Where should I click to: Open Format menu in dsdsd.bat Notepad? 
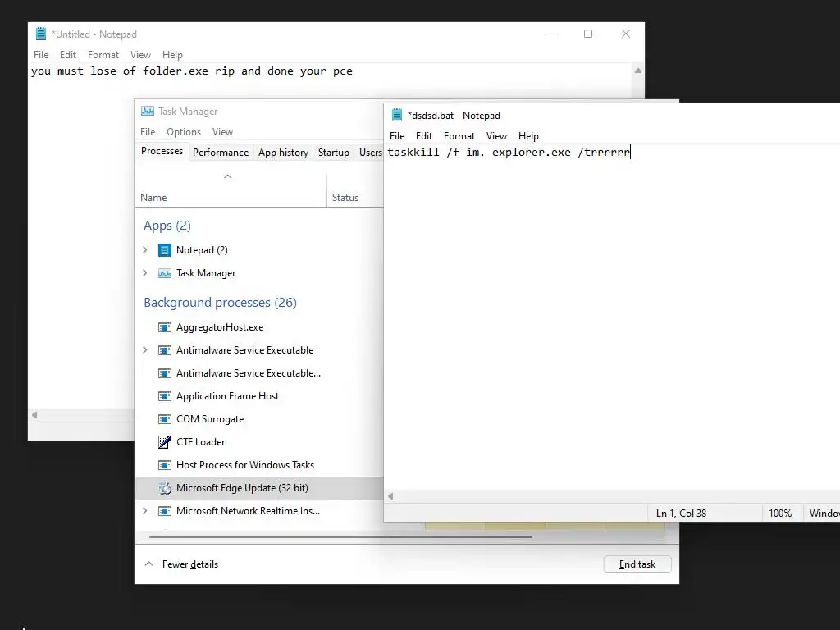tap(459, 136)
